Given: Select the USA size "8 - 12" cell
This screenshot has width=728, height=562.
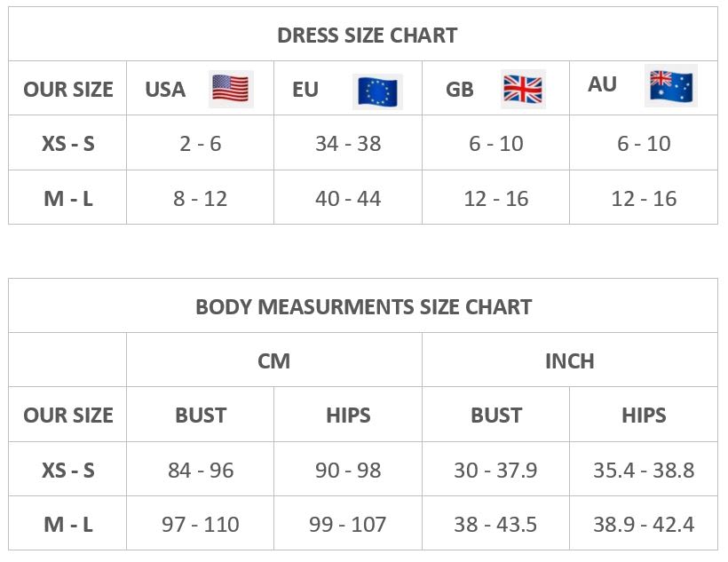Looking at the screenshot, I should click(200, 199).
